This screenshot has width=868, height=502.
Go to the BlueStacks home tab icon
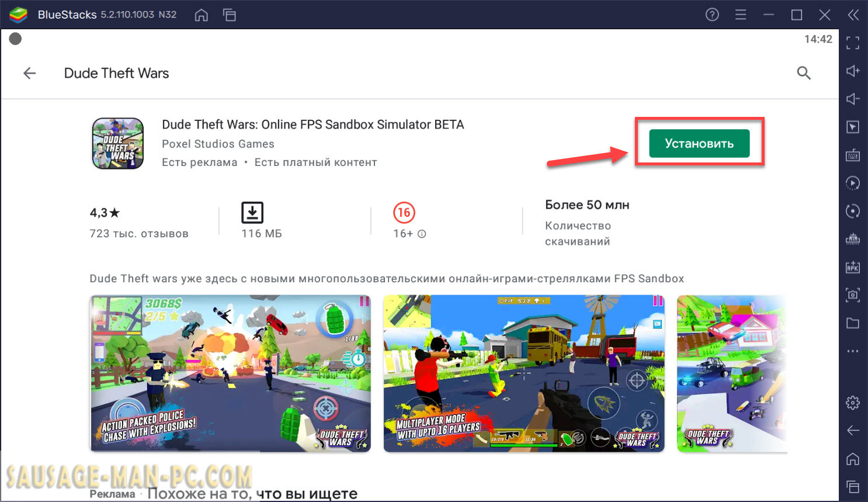(201, 15)
